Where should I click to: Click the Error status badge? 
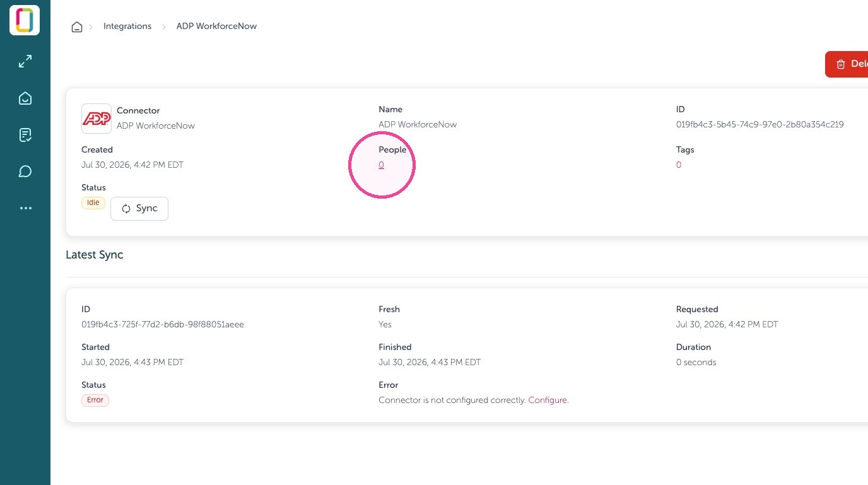coord(95,400)
